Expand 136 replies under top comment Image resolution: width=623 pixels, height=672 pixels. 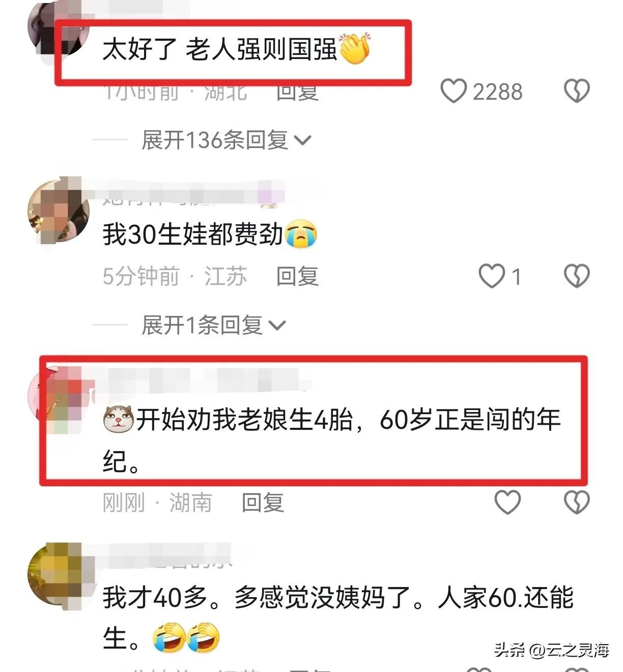pos(226,140)
